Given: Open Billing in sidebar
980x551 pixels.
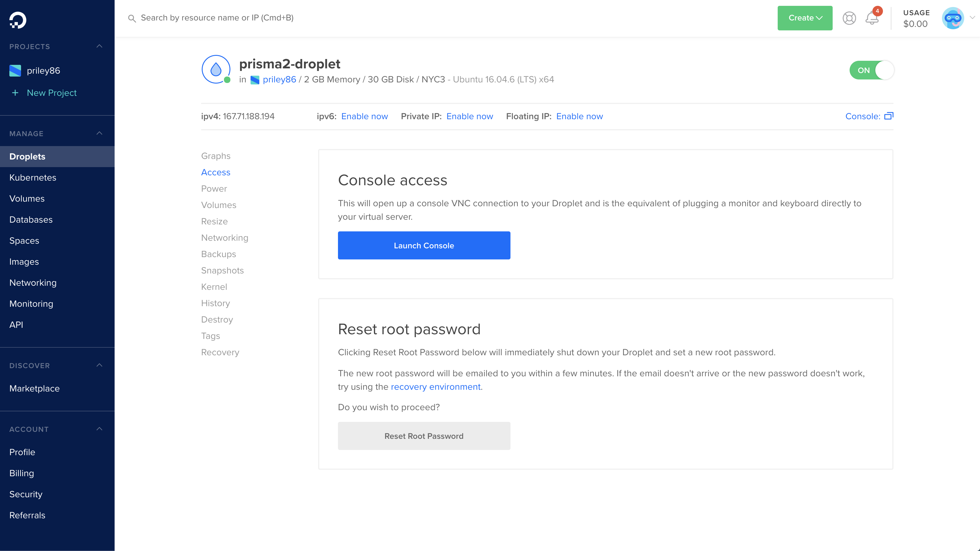Looking at the screenshot, I should pos(22,473).
